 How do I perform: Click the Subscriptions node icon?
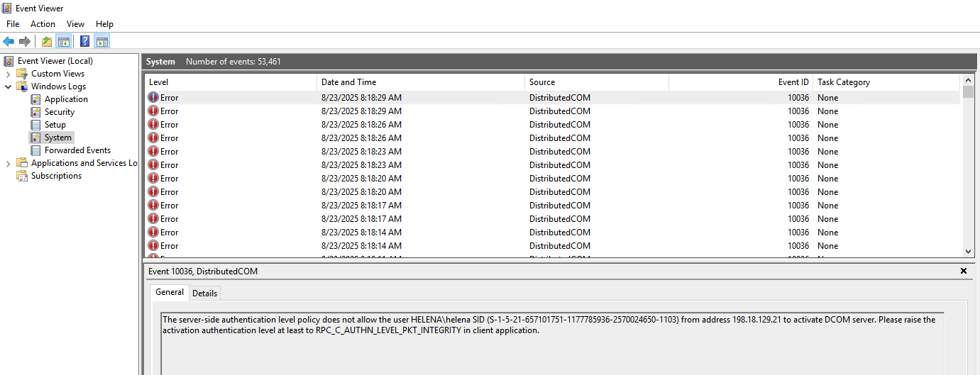[x=22, y=176]
